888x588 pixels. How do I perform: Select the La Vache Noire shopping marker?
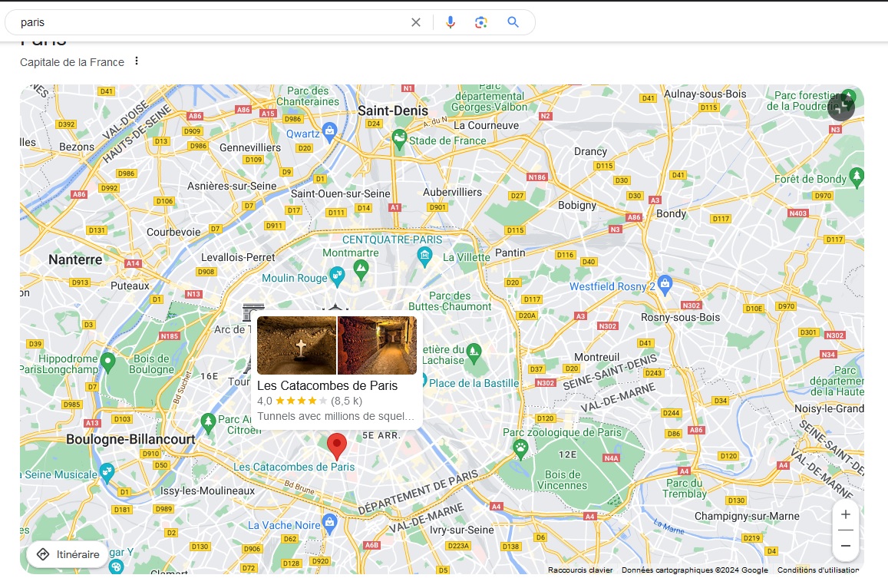tap(329, 523)
